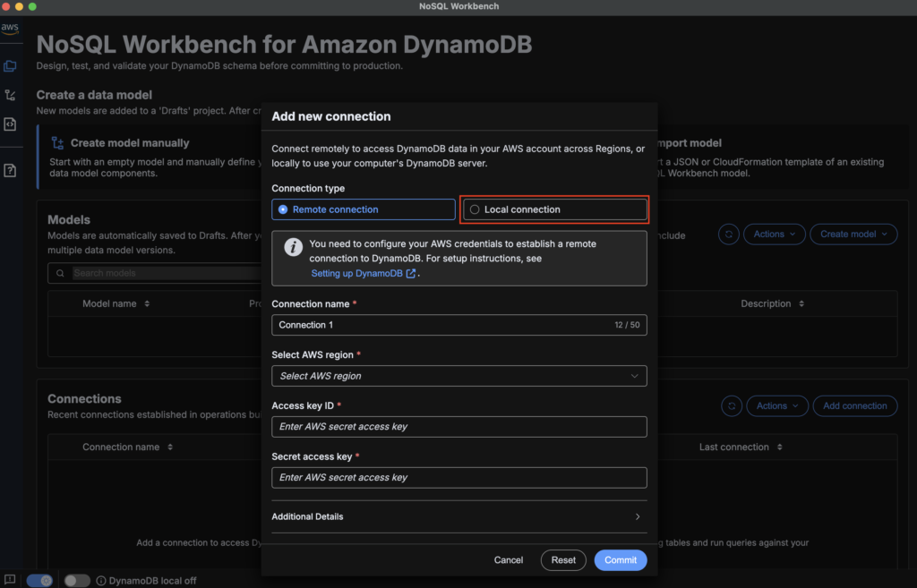
Task: Click the Connection name input field
Action: (x=439, y=325)
